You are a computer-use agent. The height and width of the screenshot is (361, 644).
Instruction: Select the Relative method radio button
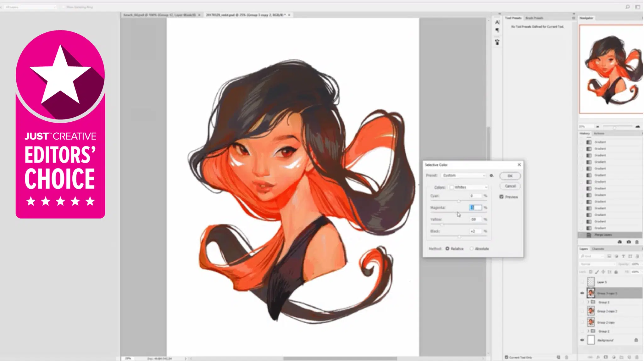447,248
